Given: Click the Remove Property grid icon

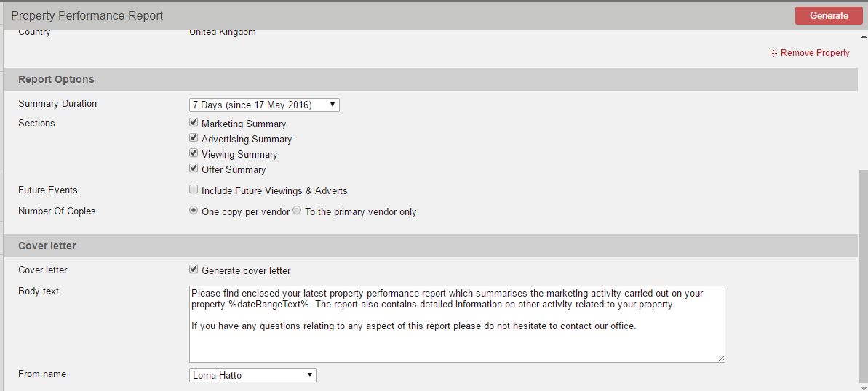Looking at the screenshot, I should click(773, 54).
